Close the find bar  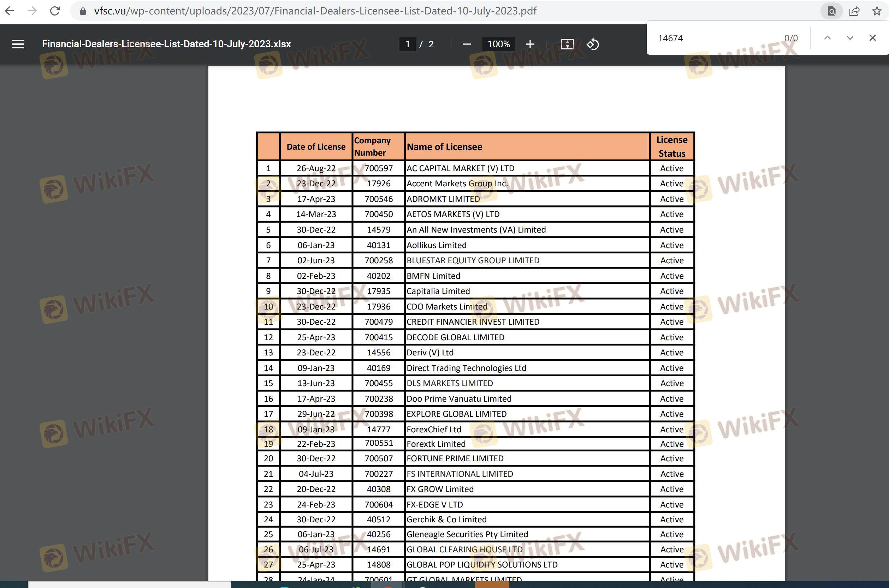point(872,38)
